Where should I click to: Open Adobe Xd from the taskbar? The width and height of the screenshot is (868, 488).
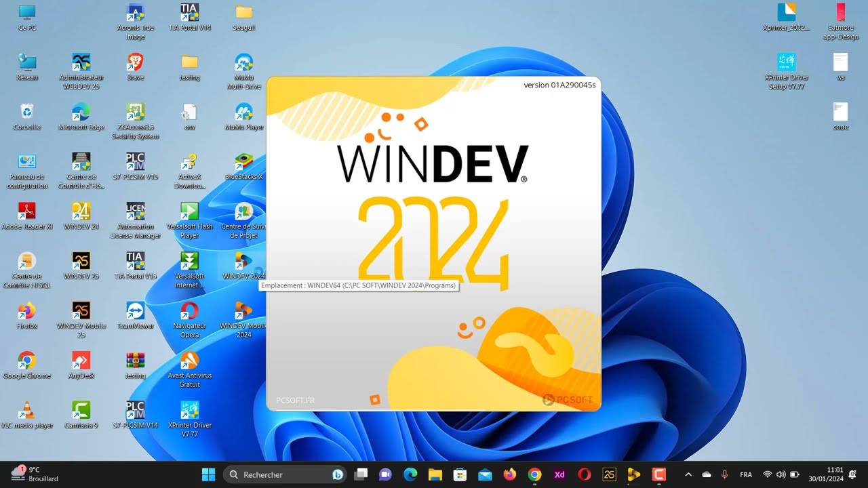pyautogui.click(x=559, y=474)
